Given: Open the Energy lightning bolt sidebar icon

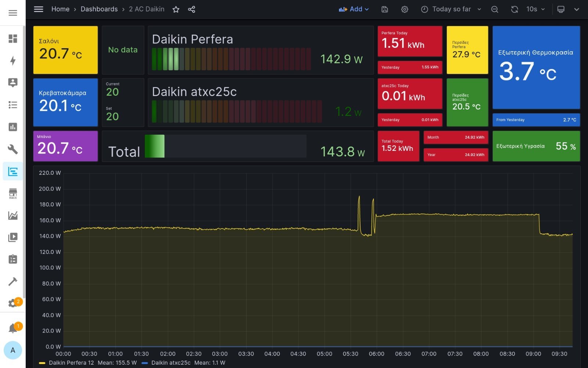Looking at the screenshot, I should [13, 61].
